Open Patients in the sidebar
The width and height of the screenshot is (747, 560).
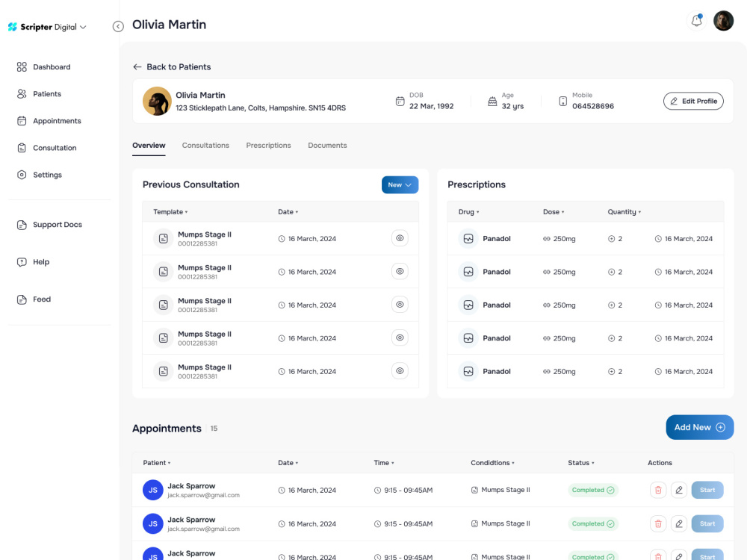[39, 94]
